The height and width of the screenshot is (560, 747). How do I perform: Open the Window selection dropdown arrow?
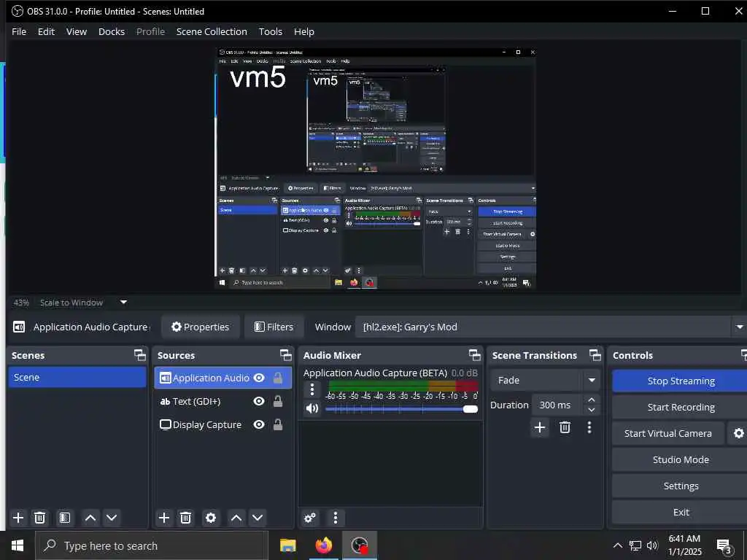[x=740, y=327]
